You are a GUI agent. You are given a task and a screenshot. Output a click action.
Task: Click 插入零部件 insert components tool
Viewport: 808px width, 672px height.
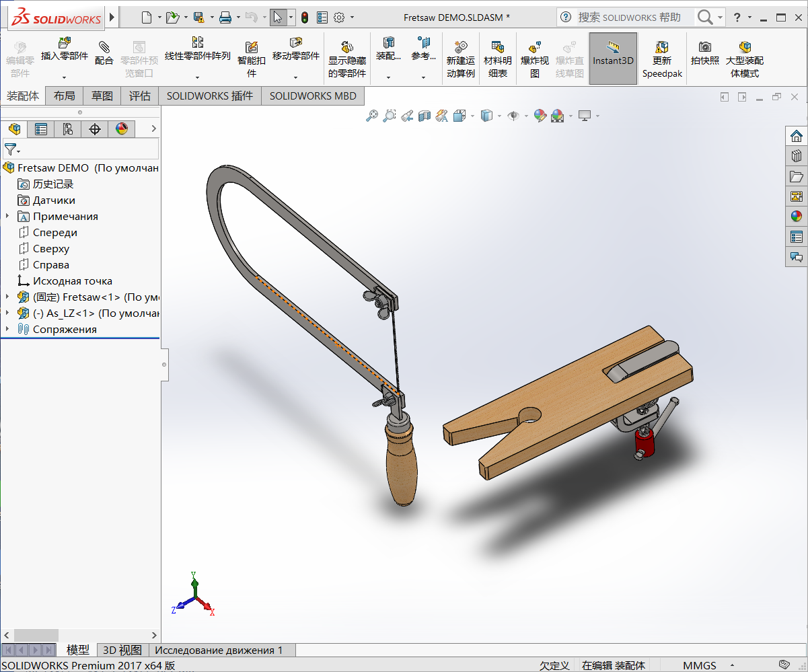[65, 50]
